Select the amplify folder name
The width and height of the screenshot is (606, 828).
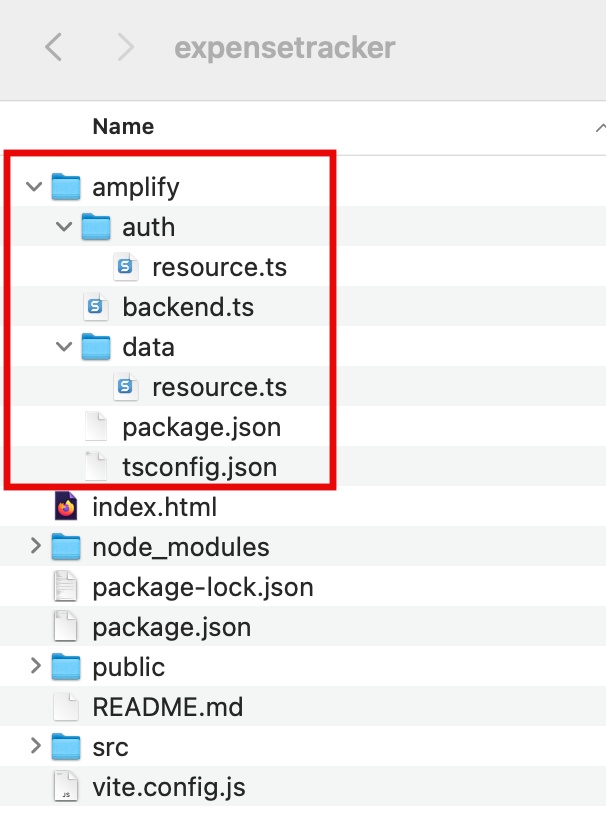(x=136, y=188)
